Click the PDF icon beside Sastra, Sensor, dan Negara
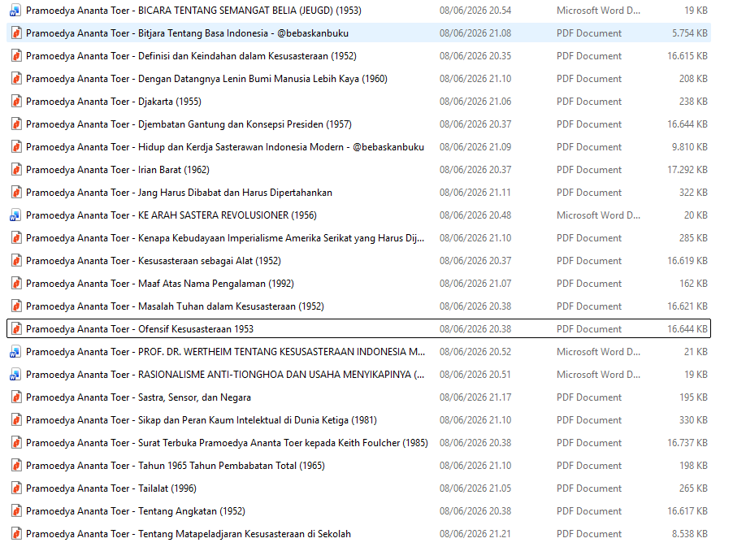Image resolution: width=733 pixels, height=560 pixels. click(x=16, y=397)
